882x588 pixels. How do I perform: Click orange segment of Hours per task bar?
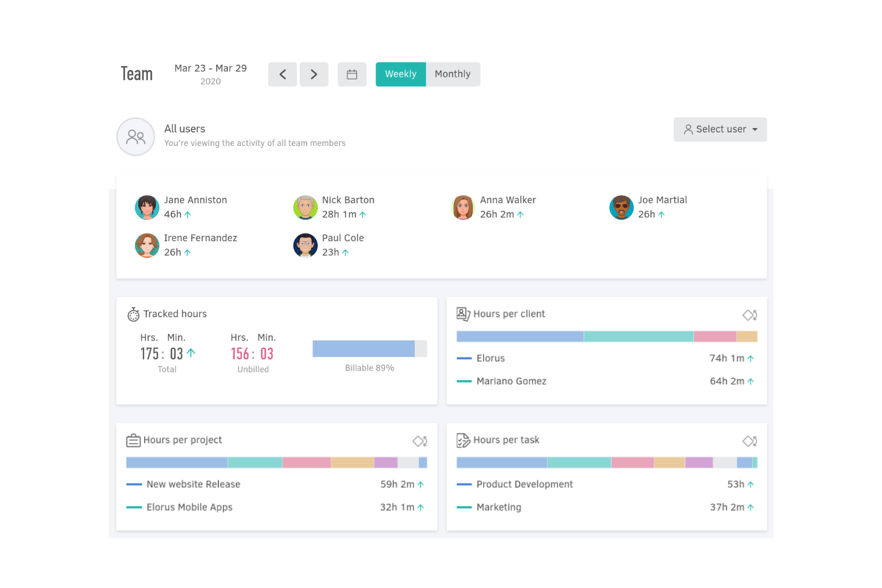coord(669,463)
